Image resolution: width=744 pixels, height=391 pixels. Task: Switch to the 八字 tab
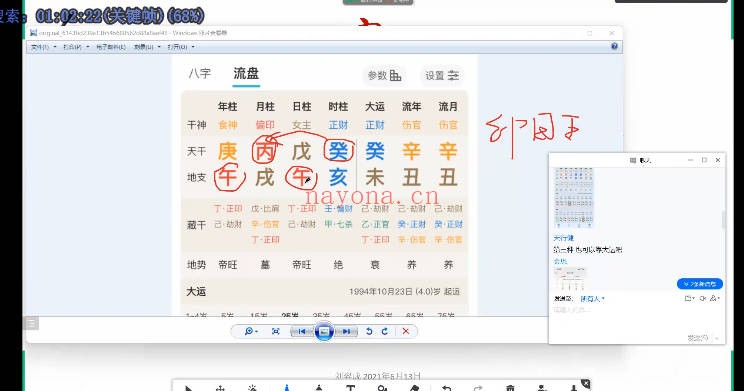point(199,74)
